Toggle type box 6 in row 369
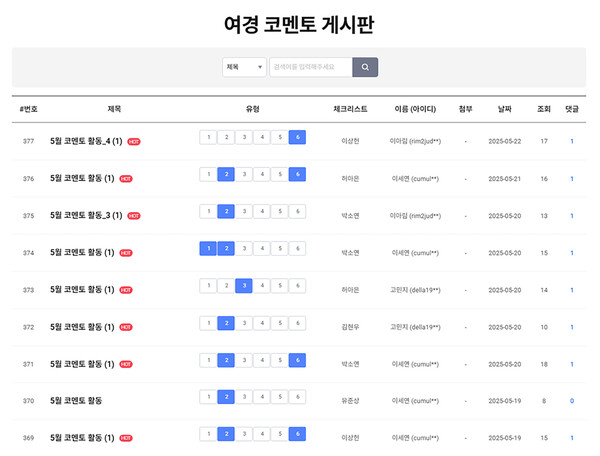This screenshot has width=600, height=456. tap(297, 434)
